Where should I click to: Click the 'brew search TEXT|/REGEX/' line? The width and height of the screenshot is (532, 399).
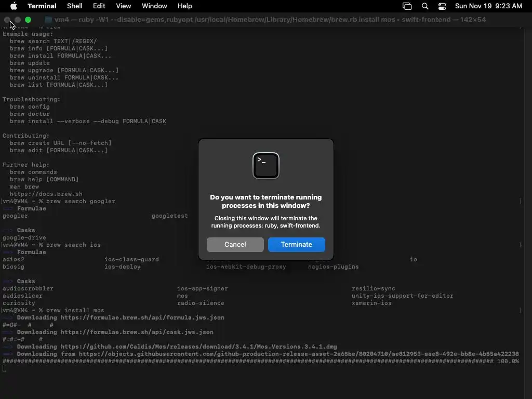(x=54, y=42)
